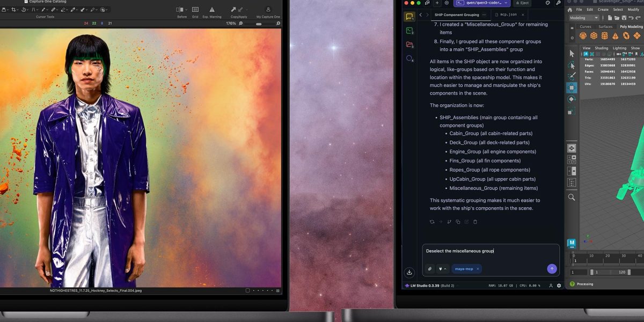Open the Developer panel in LM Studio sidebar
The height and width of the screenshot is (322, 644).
coord(409,30)
